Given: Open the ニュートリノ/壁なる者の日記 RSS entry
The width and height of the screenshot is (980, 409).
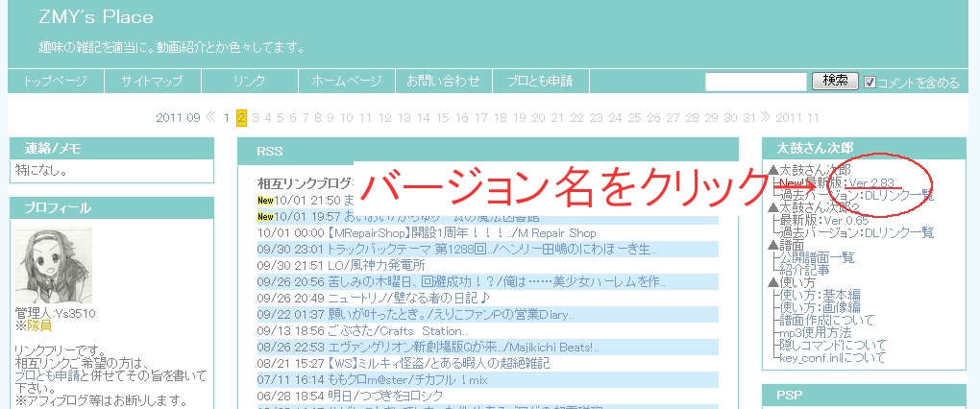Looking at the screenshot, I should point(408,298).
